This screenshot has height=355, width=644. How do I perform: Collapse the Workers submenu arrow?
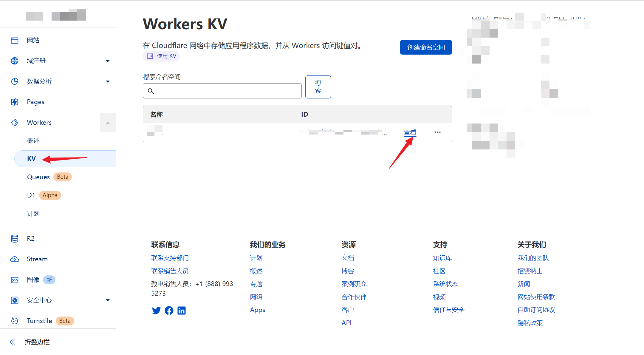(108, 123)
